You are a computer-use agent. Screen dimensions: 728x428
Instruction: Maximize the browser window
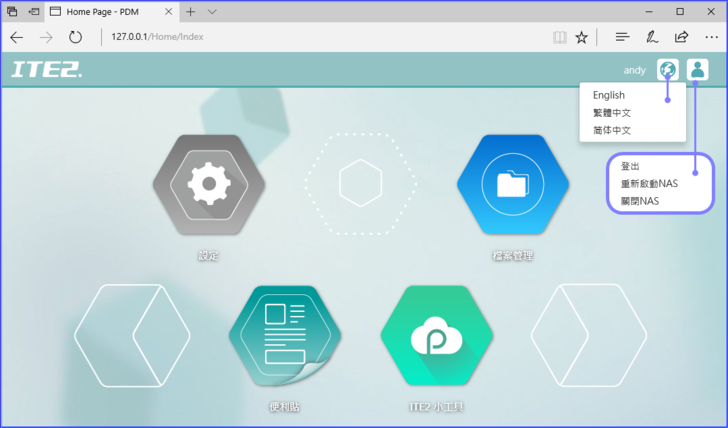[680, 12]
